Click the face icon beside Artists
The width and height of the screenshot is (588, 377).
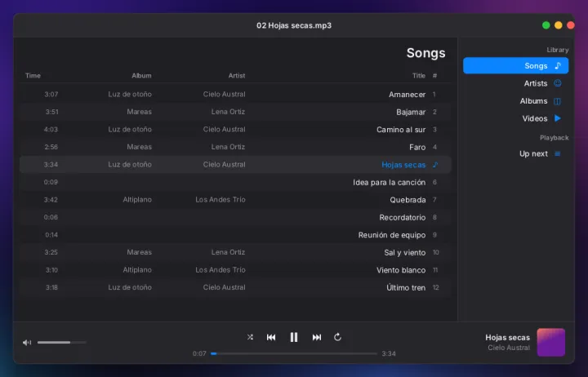[558, 83]
